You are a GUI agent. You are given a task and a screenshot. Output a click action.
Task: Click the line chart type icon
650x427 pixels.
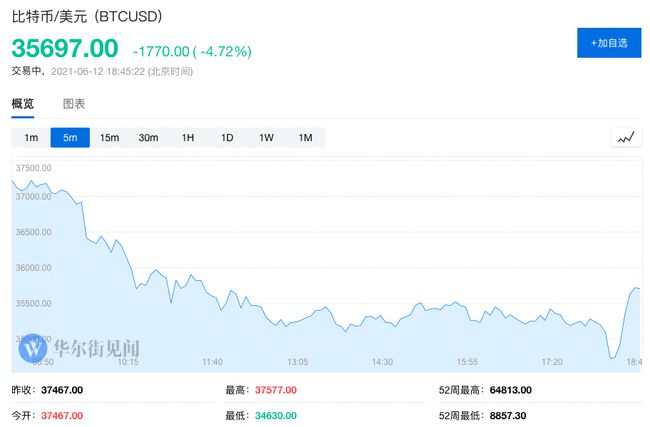[x=626, y=138]
